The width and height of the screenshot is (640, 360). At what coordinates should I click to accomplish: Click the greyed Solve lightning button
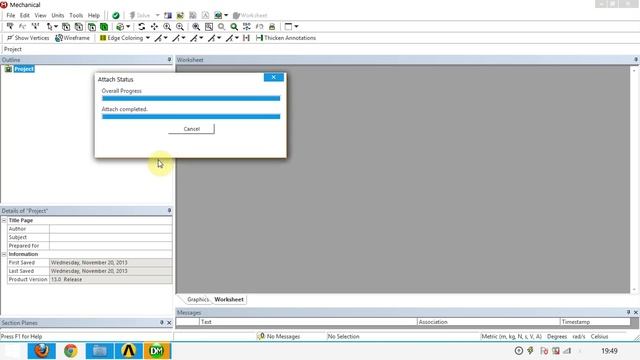coord(140,16)
